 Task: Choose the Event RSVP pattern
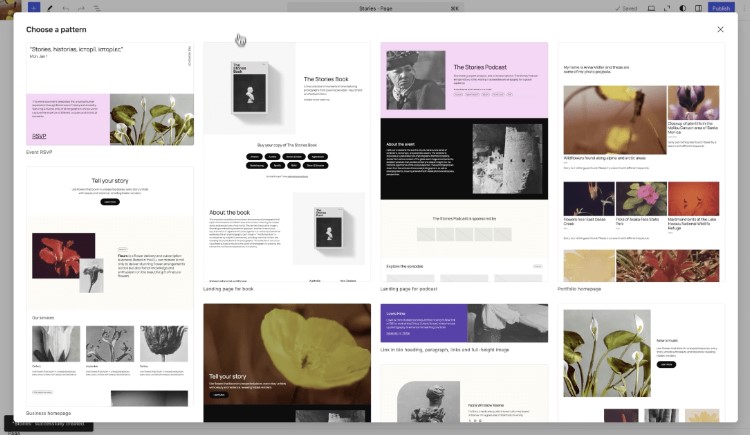tap(110, 94)
